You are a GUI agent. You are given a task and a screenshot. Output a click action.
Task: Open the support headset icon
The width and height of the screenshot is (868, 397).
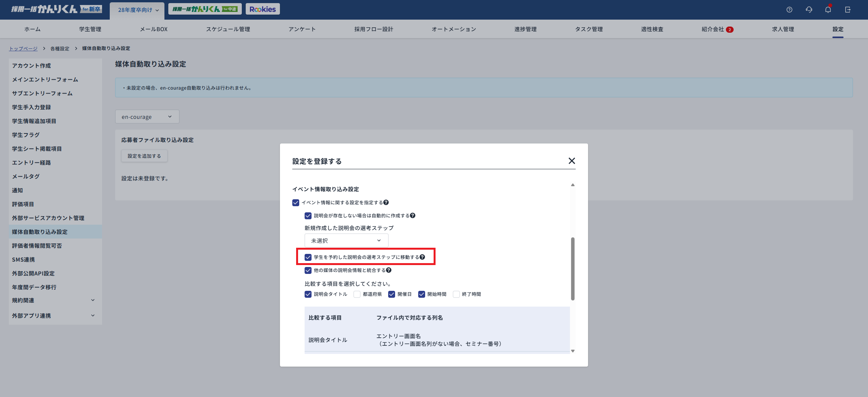(809, 10)
